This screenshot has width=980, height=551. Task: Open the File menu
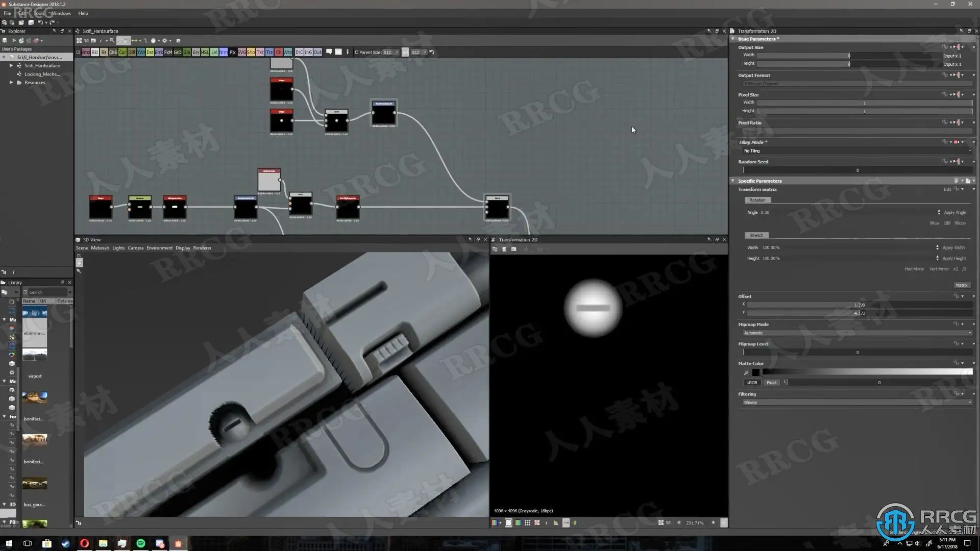[x=7, y=13]
